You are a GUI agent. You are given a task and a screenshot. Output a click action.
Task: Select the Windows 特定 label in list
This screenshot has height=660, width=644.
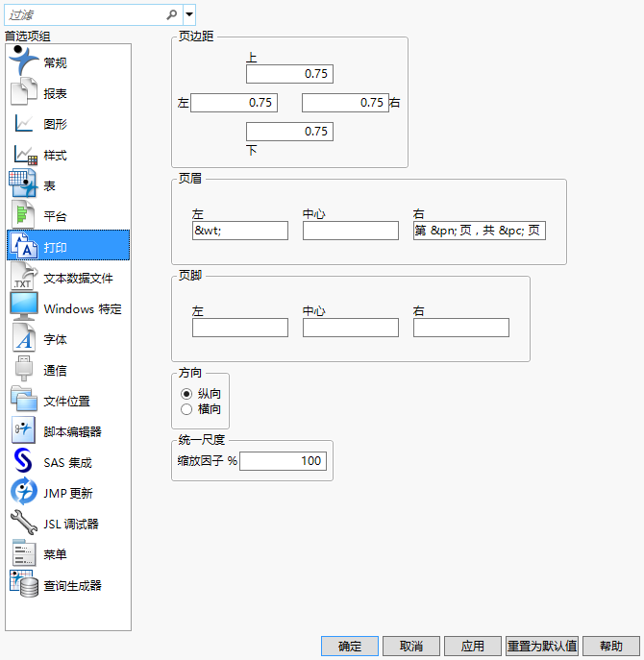point(83,309)
